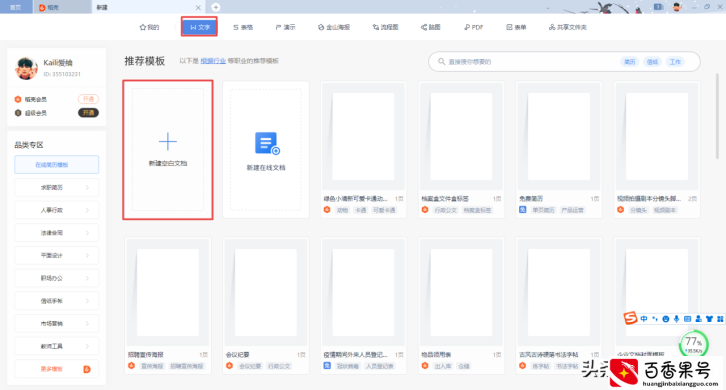Image resolution: width=726 pixels, height=390 pixels.
Task: Click the 超级会员 badge icon
Action: coord(18,113)
